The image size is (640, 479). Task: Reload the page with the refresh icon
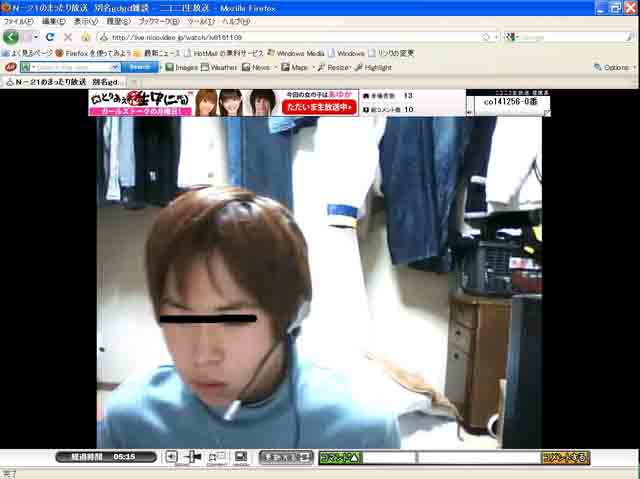[x=50, y=37]
